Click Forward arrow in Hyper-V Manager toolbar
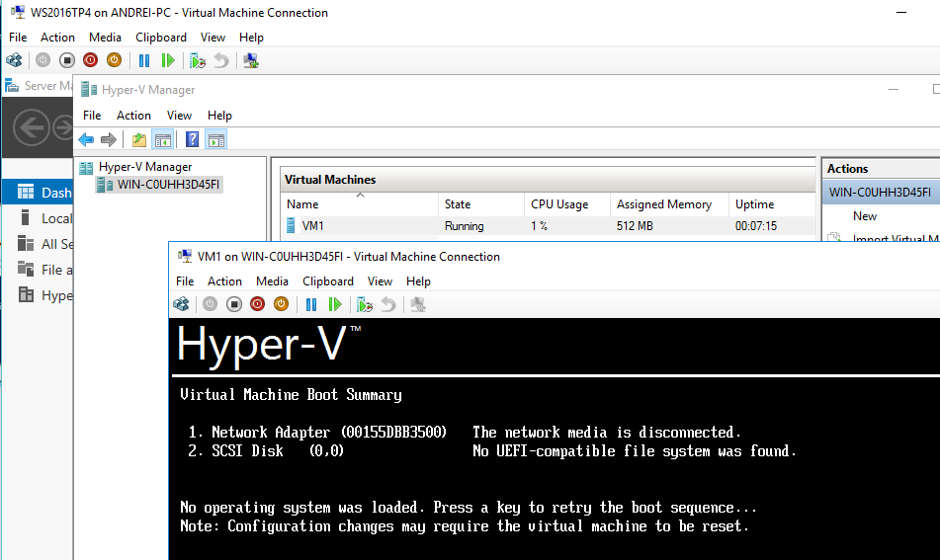The height and width of the screenshot is (560, 940). (x=109, y=139)
